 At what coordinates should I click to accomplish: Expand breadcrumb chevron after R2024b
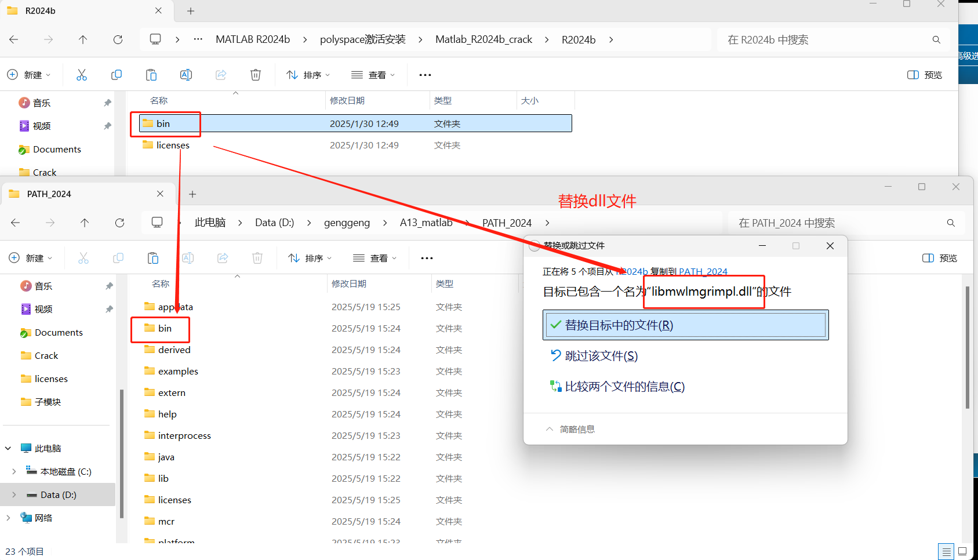pos(611,39)
